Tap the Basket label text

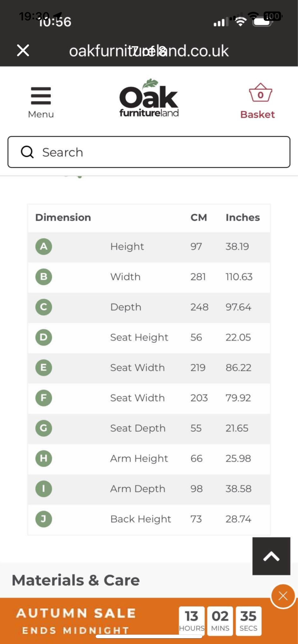257,115
